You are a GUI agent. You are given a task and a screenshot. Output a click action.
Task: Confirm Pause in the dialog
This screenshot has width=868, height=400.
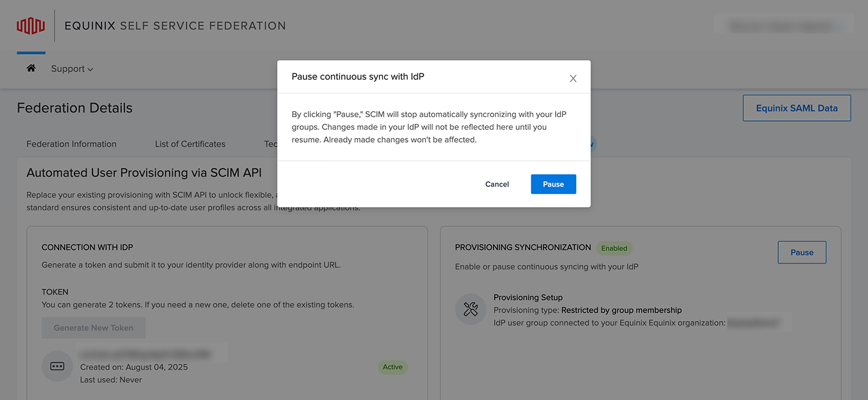(553, 184)
